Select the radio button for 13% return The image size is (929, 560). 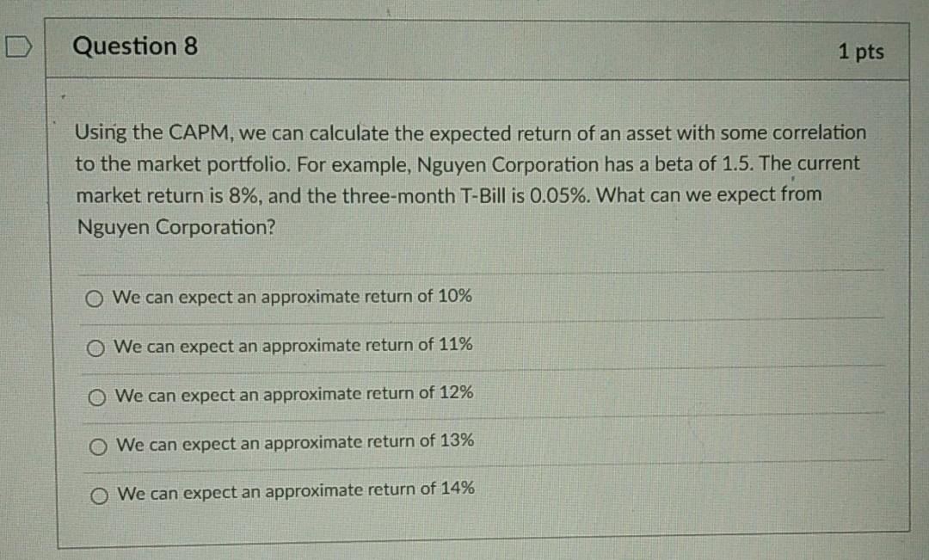97,446
